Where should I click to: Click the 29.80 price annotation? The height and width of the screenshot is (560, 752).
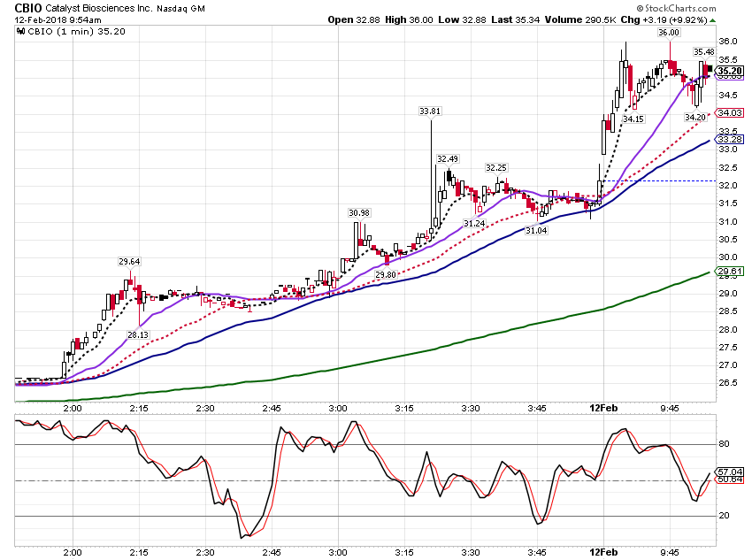click(x=386, y=275)
